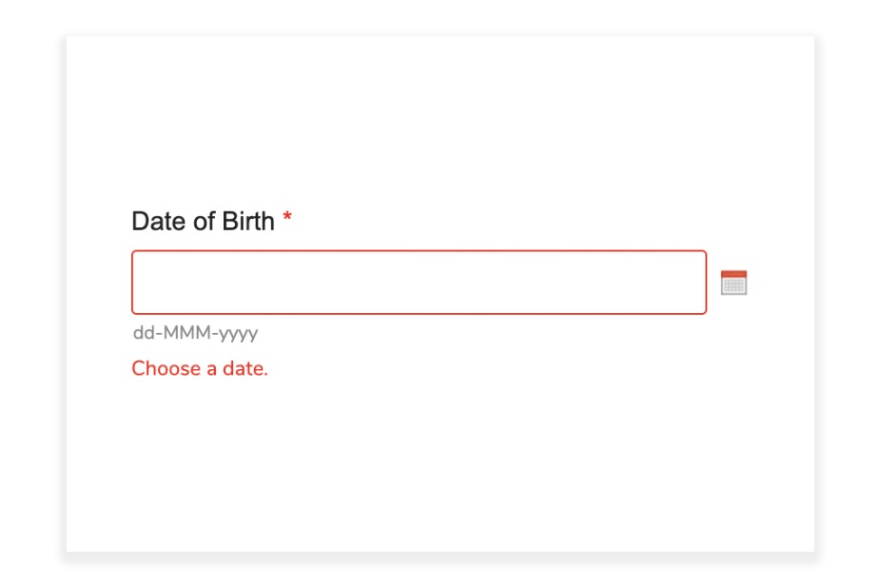Click the red validation text under the hint
The height and width of the screenshot is (588, 881).
[x=200, y=368]
